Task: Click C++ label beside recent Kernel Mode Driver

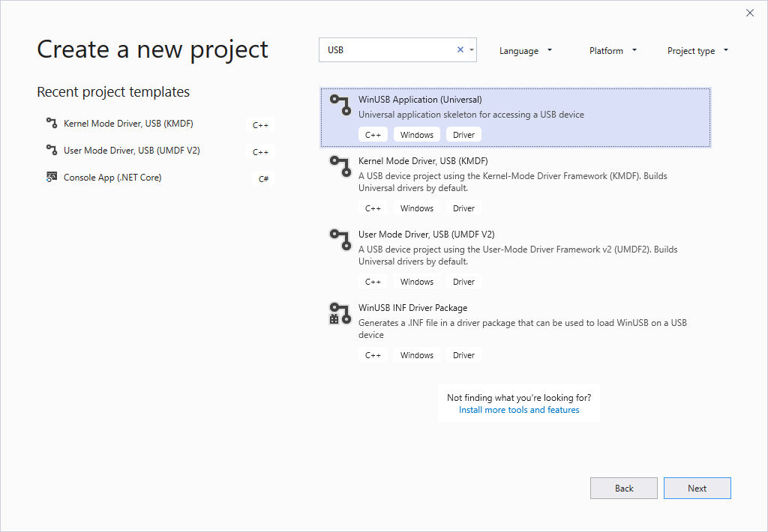Action: (260, 125)
